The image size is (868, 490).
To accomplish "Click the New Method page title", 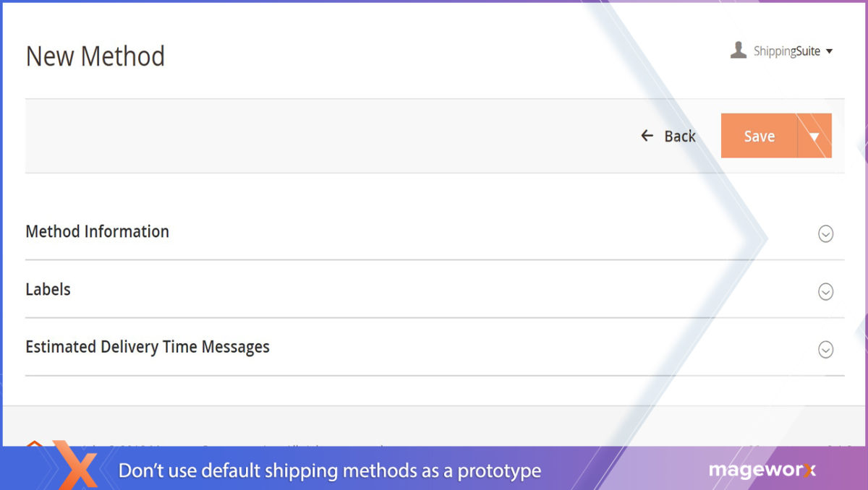I will click(95, 56).
